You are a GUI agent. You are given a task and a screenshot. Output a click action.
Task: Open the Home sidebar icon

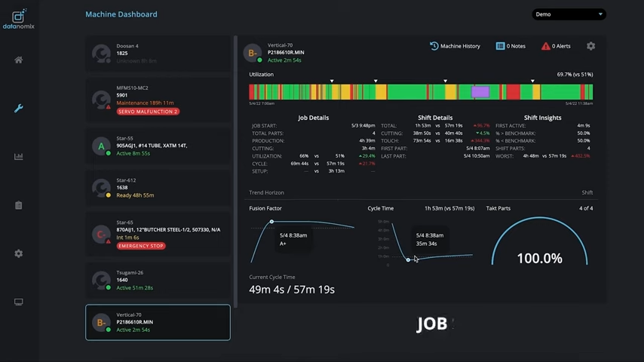point(19,60)
